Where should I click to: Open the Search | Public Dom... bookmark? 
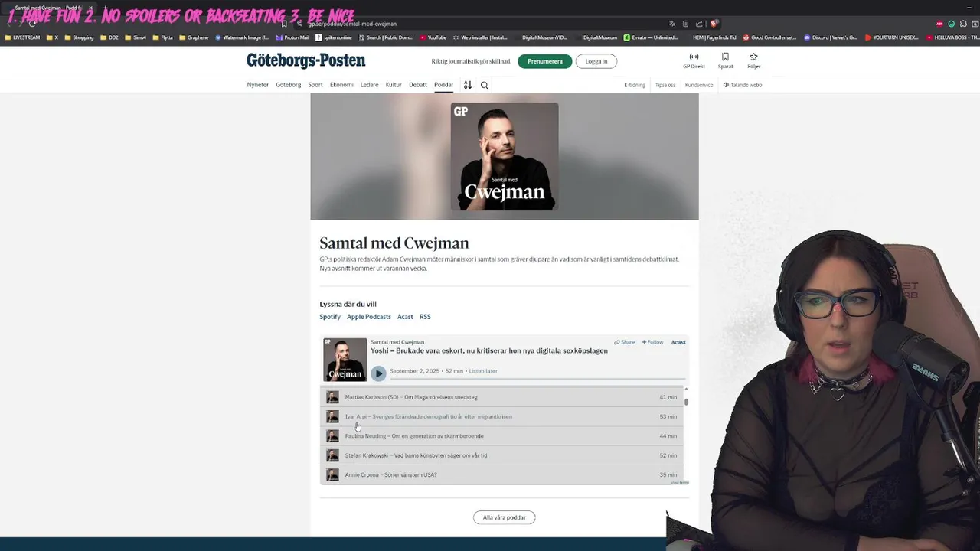(386, 37)
